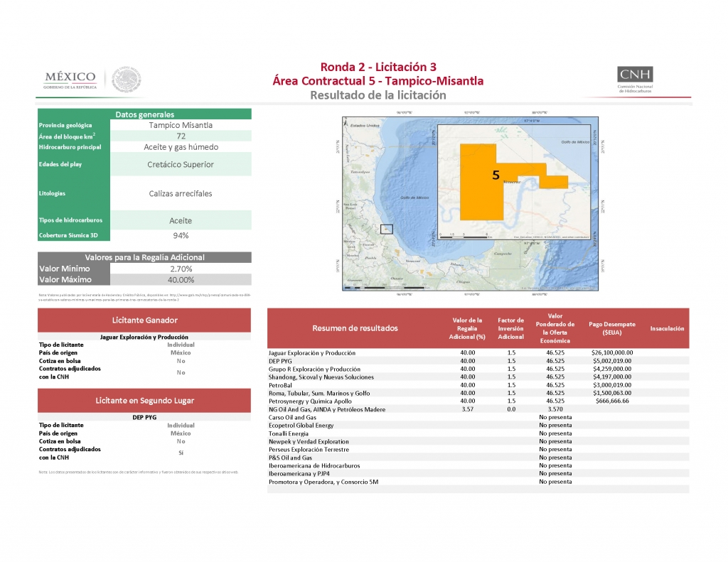Image resolution: width=728 pixels, height=562 pixels.
Task: Select 'Valores para la Regalía Adicional' header
Action: 144,257
